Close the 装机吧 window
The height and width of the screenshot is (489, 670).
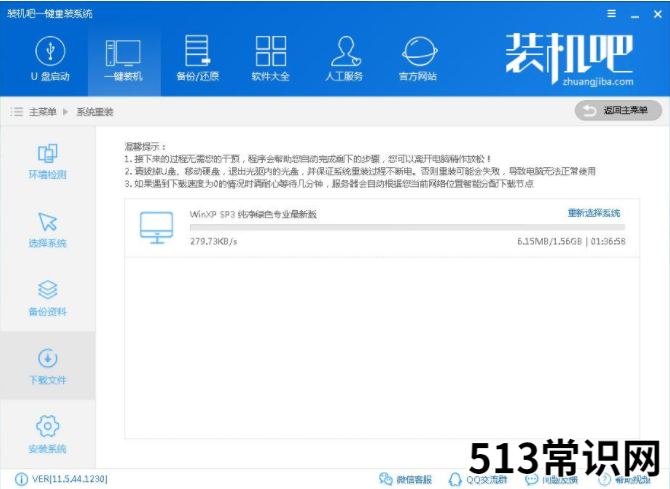(x=658, y=14)
